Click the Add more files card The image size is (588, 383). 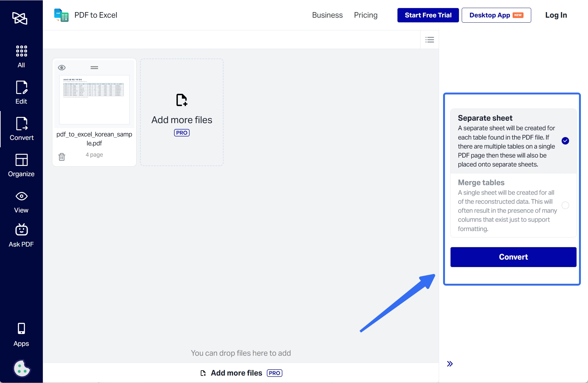(182, 112)
